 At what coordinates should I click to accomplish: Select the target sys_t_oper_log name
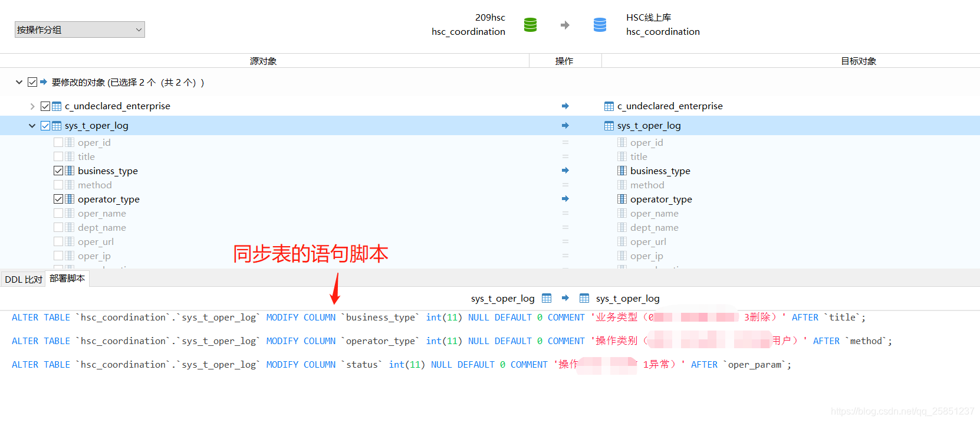649,126
